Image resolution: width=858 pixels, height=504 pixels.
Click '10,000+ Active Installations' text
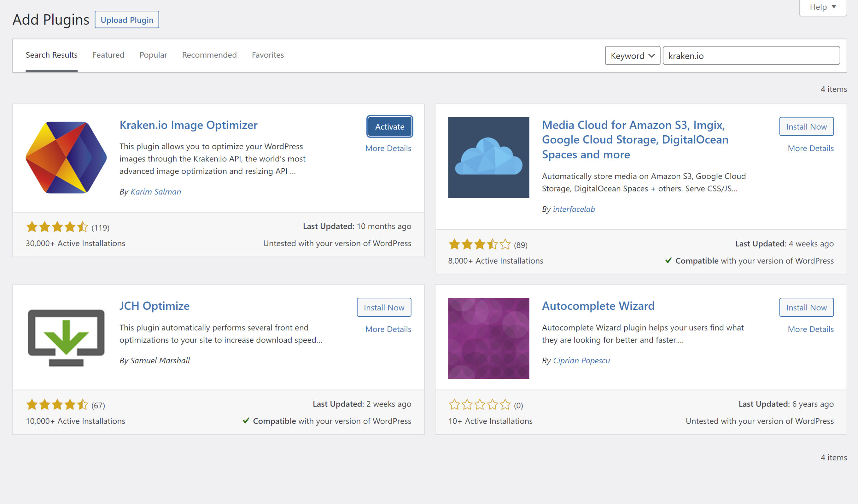tap(75, 421)
